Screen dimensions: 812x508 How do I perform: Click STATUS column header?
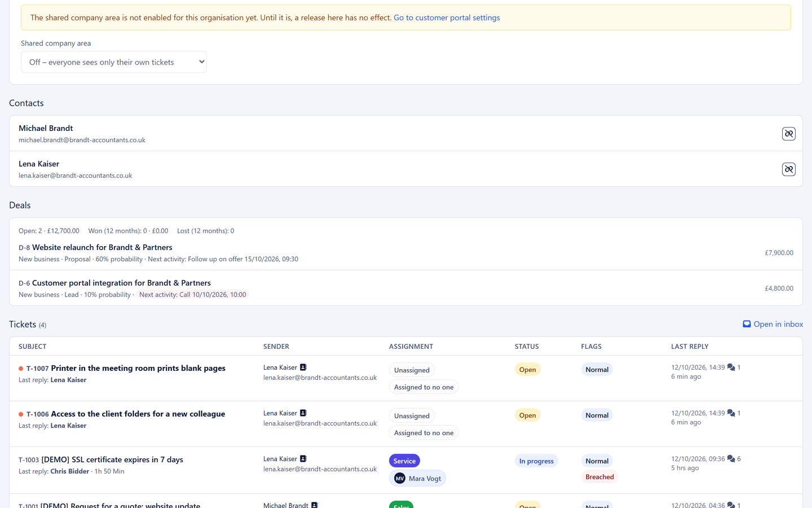coord(527,347)
